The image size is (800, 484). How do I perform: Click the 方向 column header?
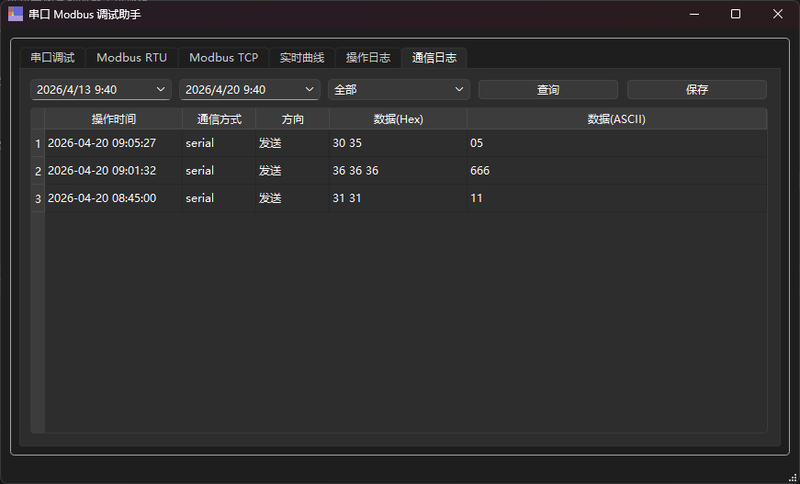292,119
